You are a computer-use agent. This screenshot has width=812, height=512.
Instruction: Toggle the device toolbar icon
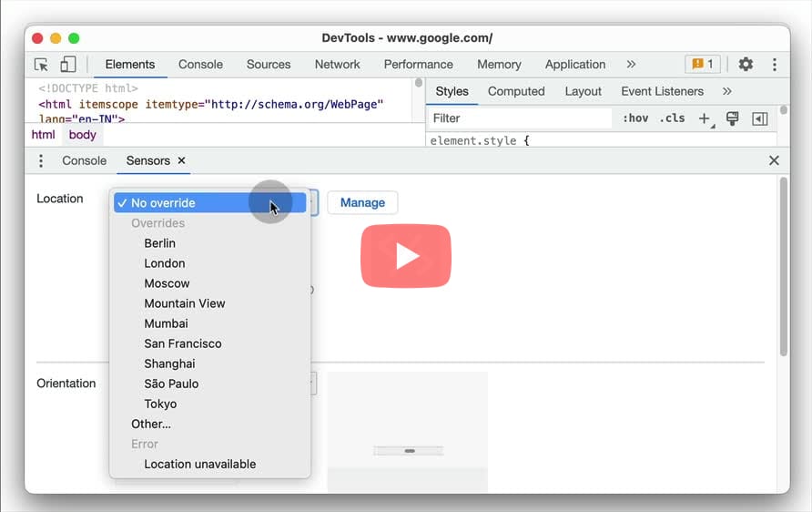68,65
